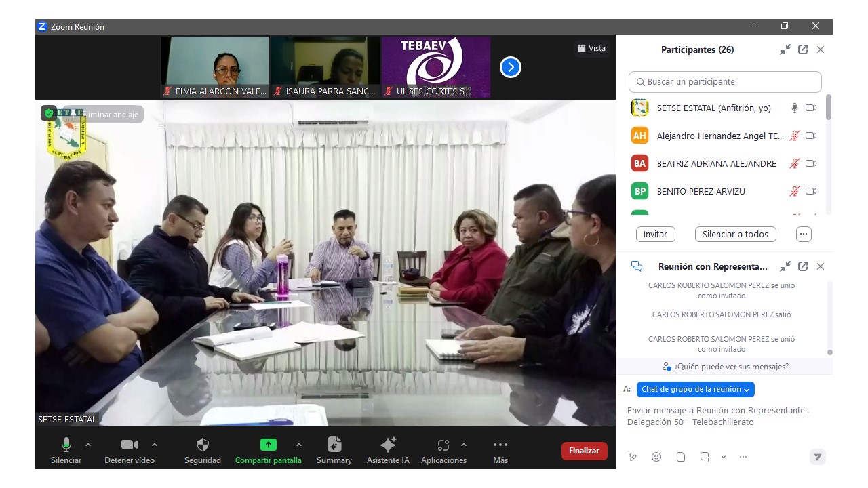
Task: Open the Más menu in toolbar
Action: point(500,445)
